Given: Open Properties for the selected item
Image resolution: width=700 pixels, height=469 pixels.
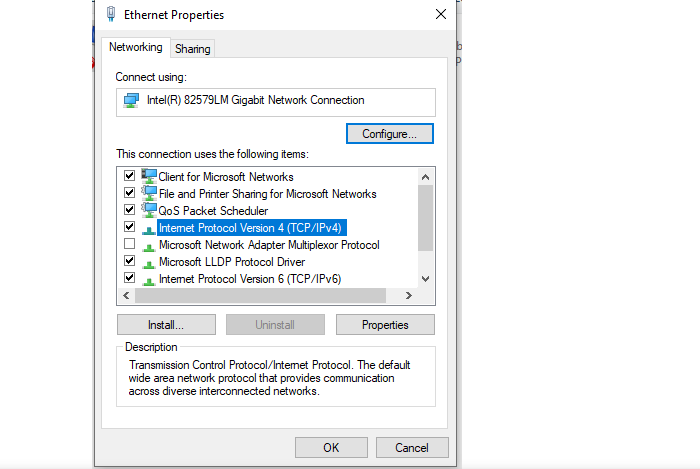Looking at the screenshot, I should click(385, 325).
